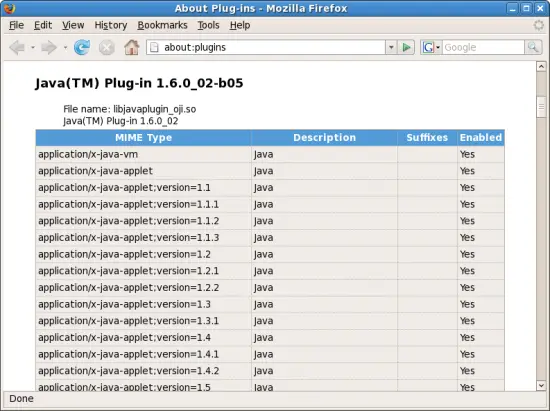The width and height of the screenshot is (550, 411).
Task: Click the search magnifier button
Action: tap(533, 47)
